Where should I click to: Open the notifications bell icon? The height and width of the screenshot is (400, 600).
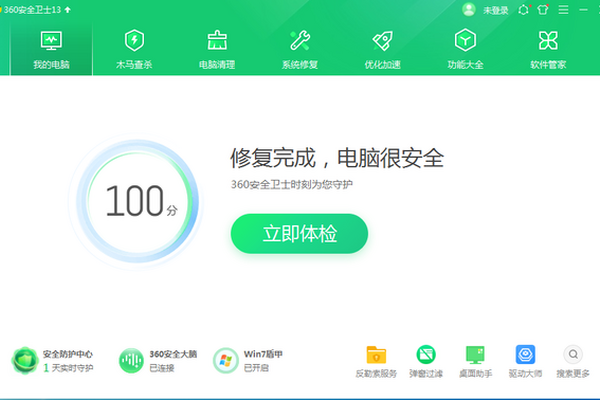coord(523,10)
